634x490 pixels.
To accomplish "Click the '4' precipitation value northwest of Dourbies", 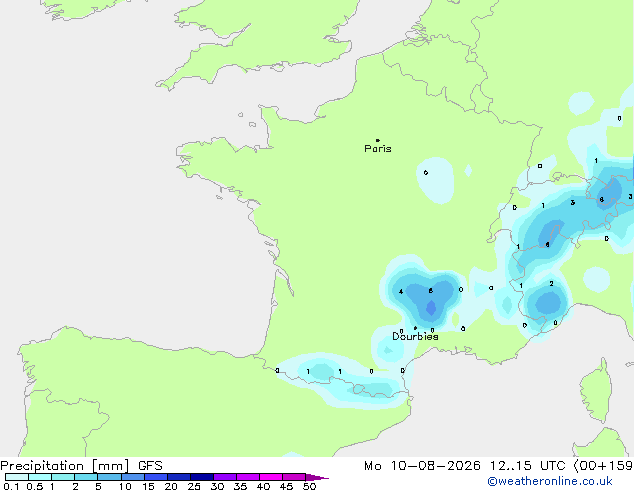I will (x=401, y=291).
